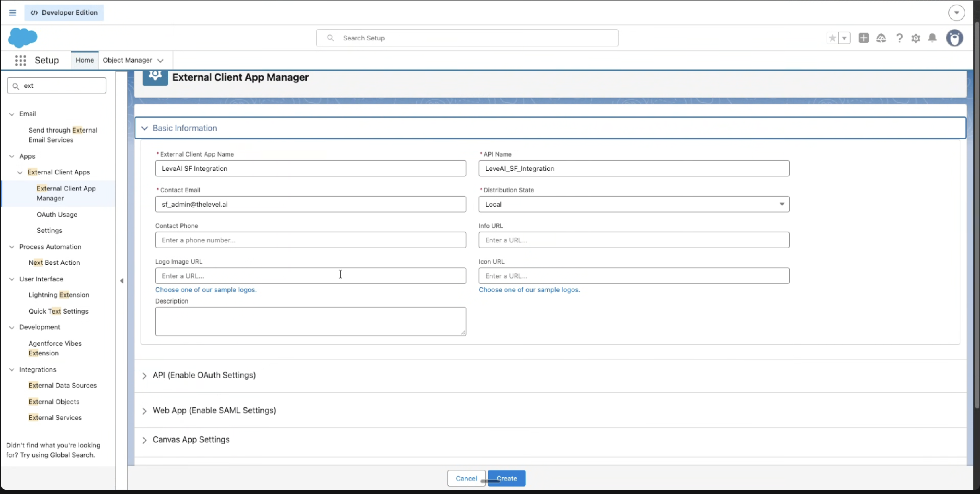
Task: Click the Description text area
Action: (x=311, y=321)
